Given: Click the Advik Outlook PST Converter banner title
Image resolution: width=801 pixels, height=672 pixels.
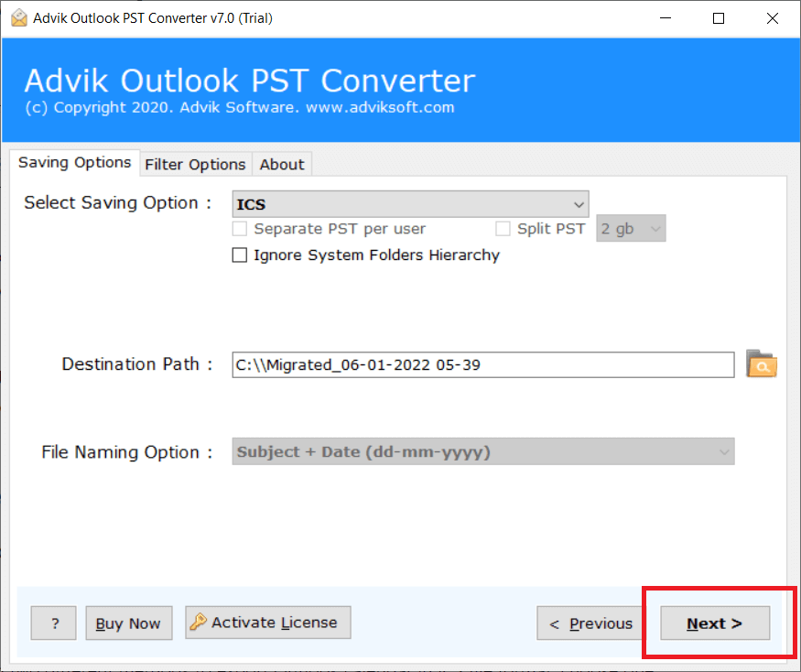Looking at the screenshot, I should click(250, 81).
